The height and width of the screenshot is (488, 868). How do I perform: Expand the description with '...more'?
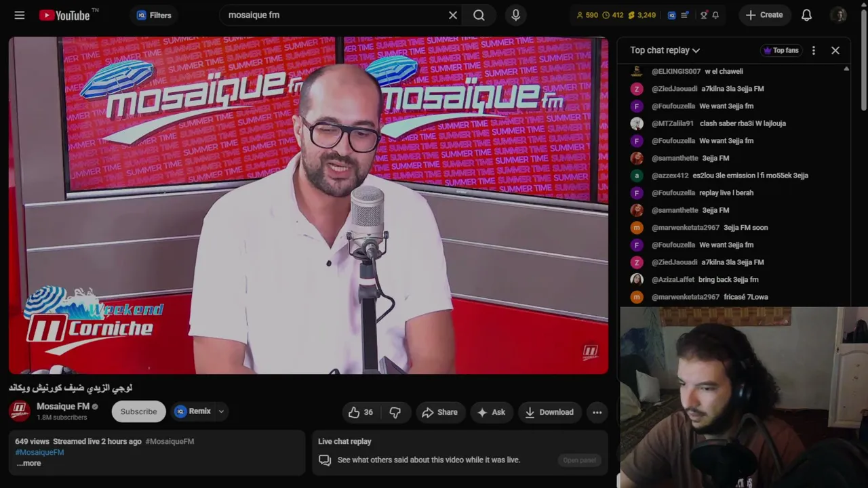[28, 464]
